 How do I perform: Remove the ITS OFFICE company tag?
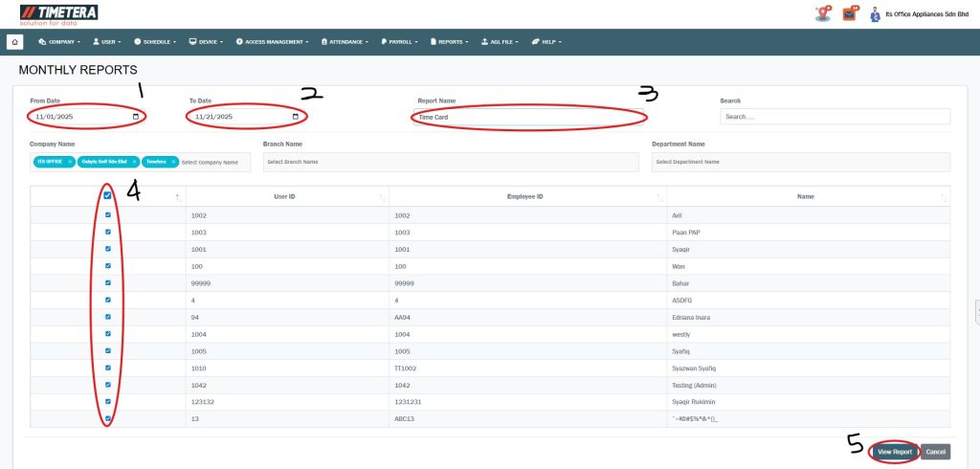coord(70,162)
